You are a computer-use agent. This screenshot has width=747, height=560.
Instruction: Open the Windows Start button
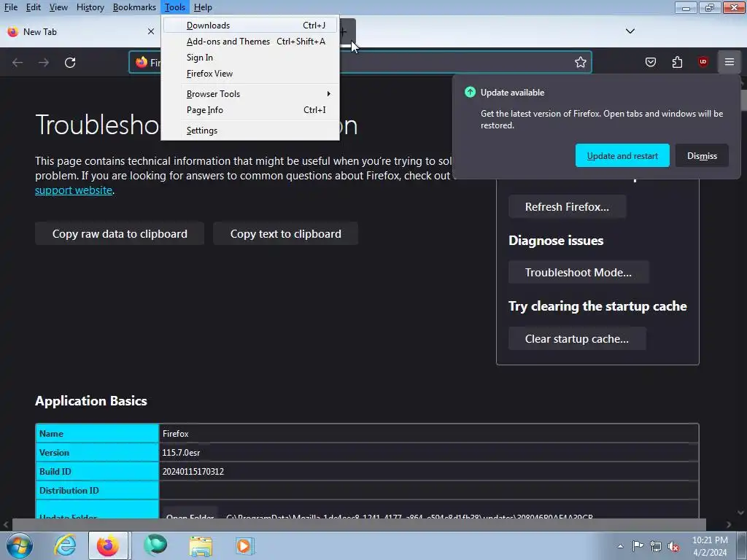click(x=20, y=545)
